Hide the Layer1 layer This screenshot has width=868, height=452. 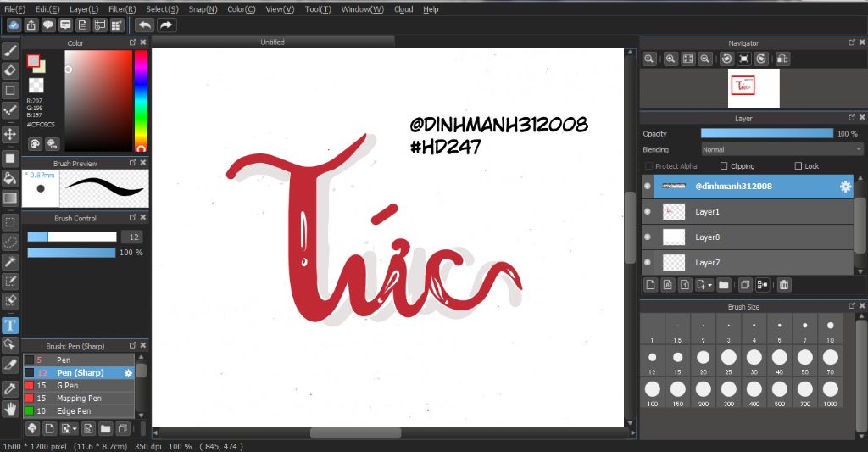pyautogui.click(x=647, y=212)
